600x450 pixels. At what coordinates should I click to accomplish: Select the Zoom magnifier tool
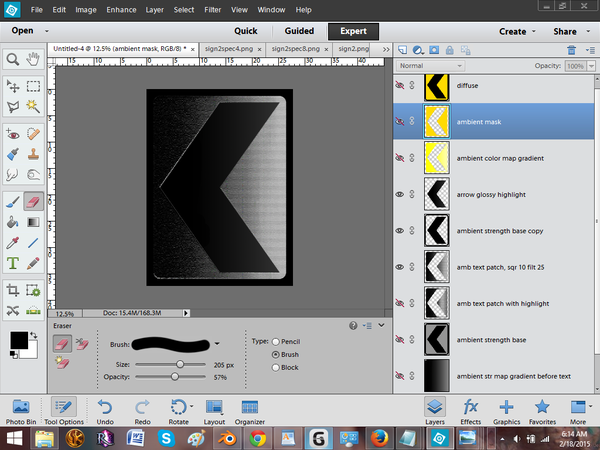[x=12, y=59]
